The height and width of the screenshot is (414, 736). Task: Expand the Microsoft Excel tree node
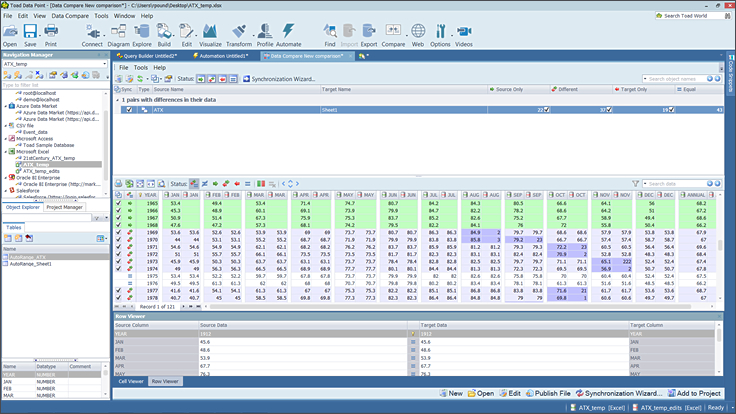coord(7,151)
